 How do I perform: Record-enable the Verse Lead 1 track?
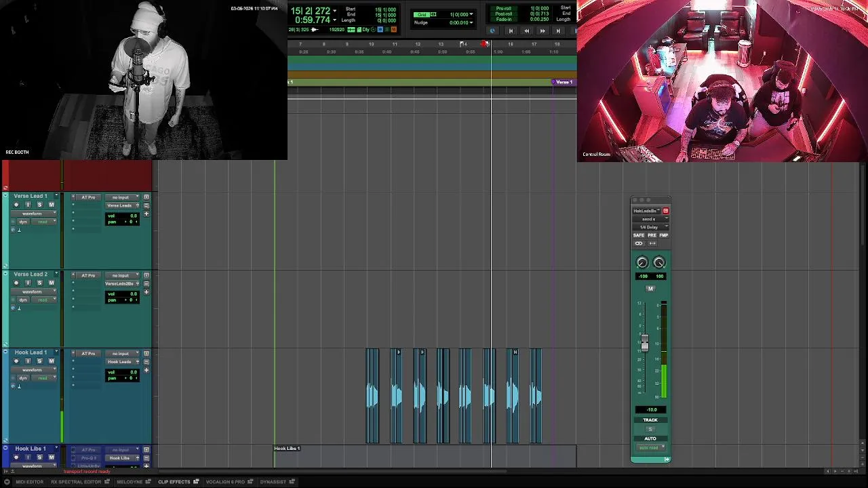pyautogui.click(x=16, y=205)
